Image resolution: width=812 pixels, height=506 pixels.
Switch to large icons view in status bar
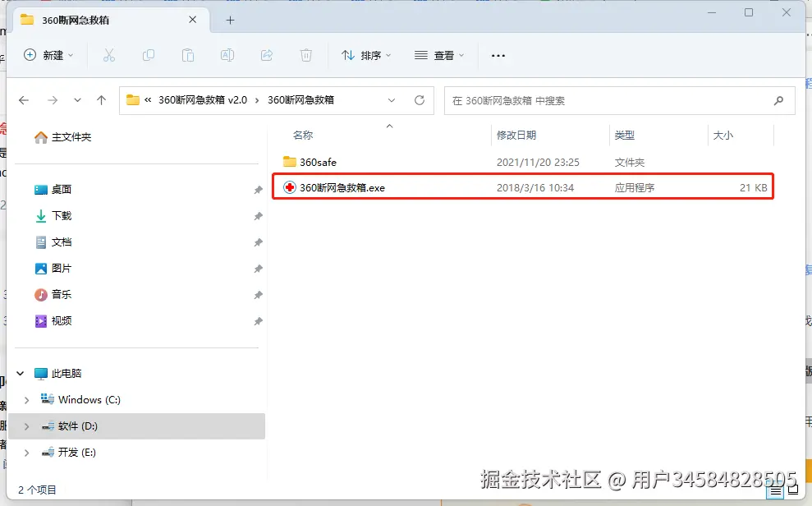(793, 490)
